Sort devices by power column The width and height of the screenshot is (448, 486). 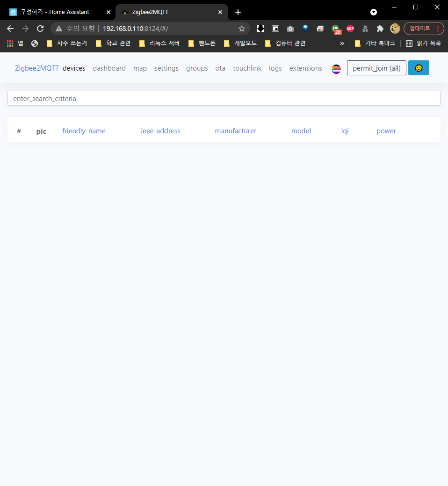pos(386,131)
